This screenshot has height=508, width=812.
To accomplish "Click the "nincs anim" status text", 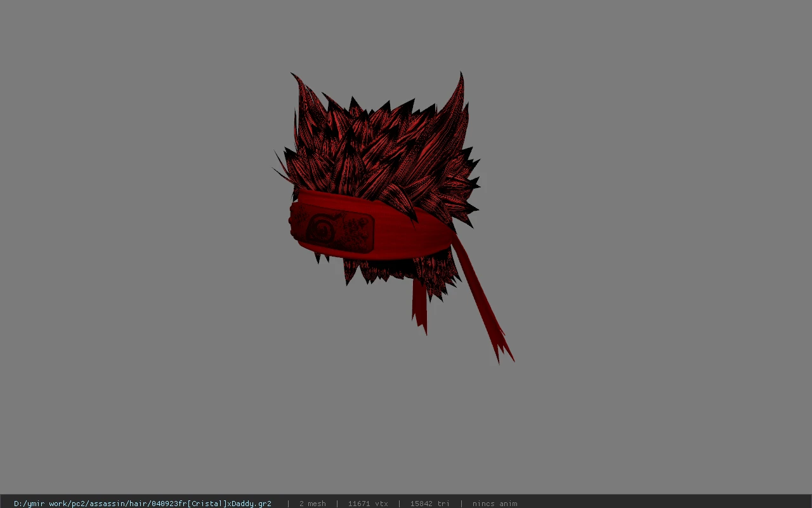I will [495, 504].
